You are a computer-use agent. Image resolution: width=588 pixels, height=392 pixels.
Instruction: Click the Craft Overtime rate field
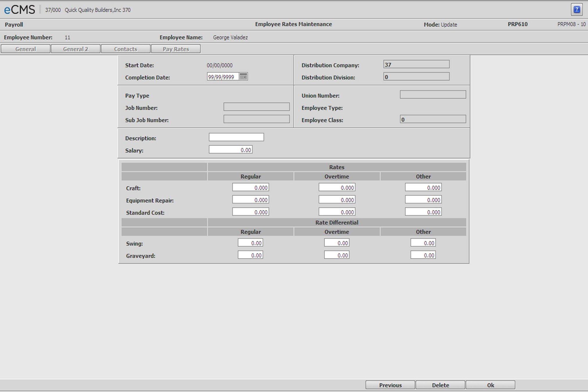[x=337, y=187]
